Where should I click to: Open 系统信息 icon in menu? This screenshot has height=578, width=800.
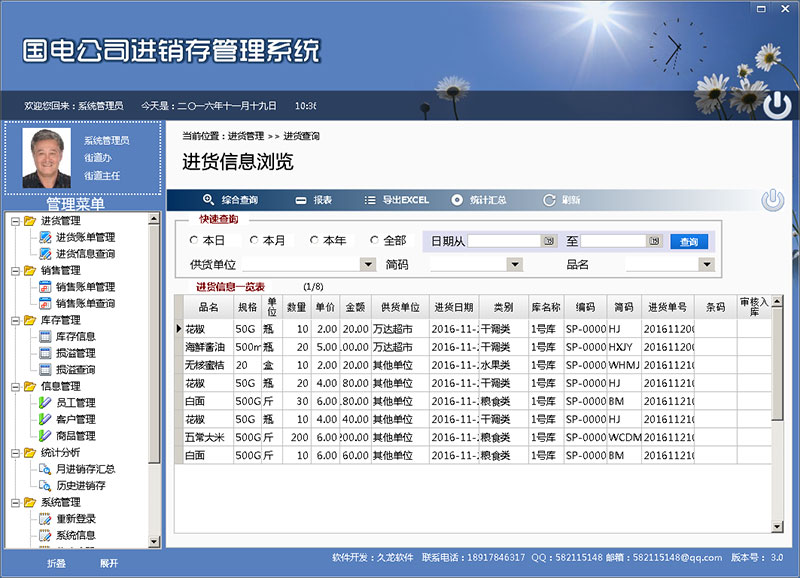(45, 535)
